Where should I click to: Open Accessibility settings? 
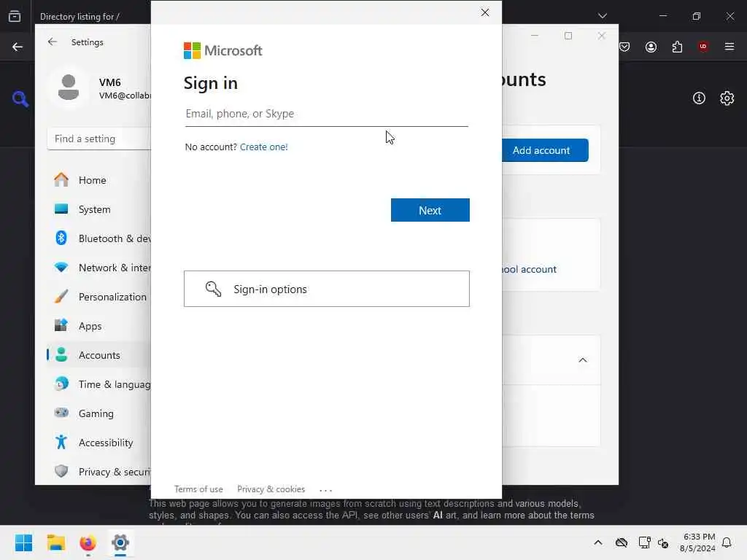tap(98, 443)
